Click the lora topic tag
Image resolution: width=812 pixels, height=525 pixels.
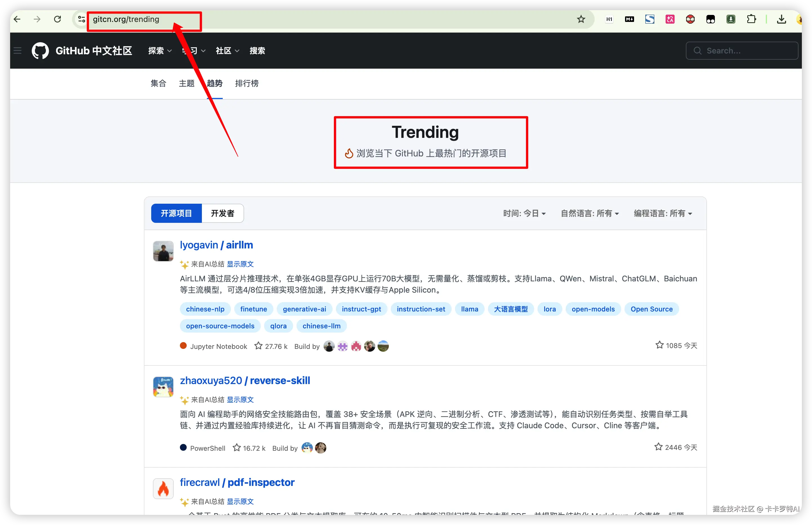550,309
